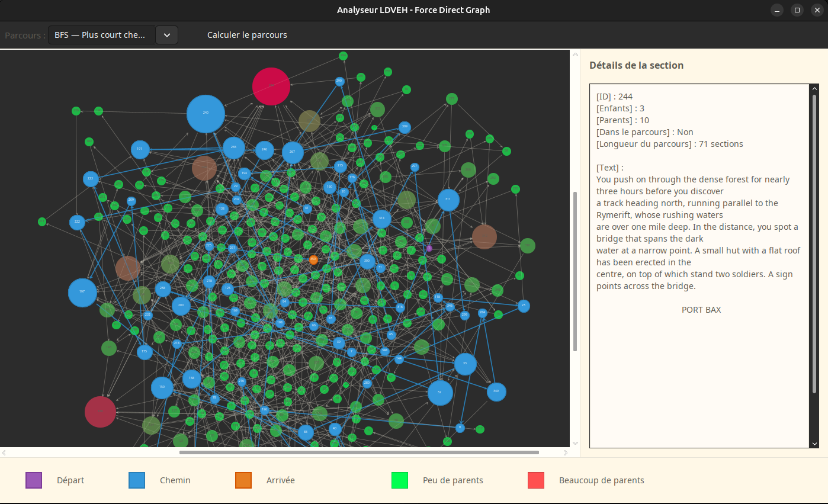Click the purple start node labeled 1
828x504 pixels.
coord(429,248)
